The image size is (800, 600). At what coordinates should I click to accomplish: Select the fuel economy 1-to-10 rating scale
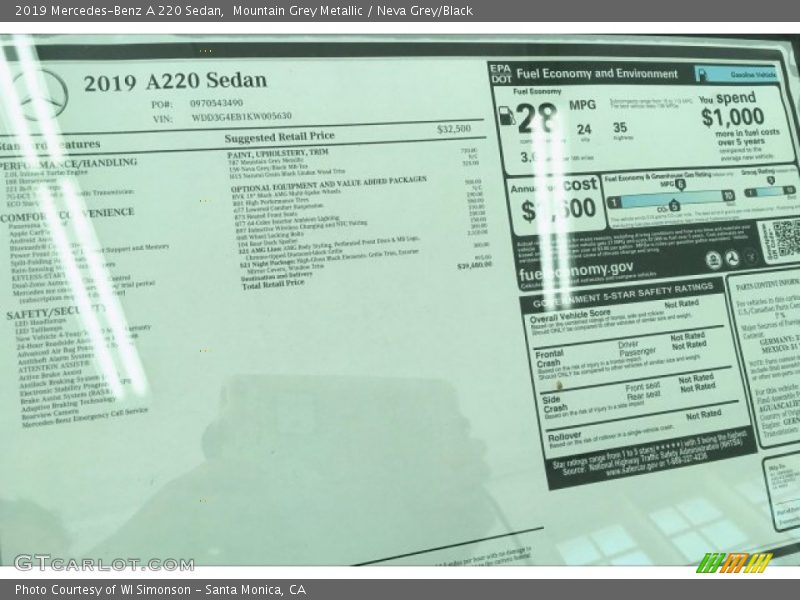pyautogui.click(x=671, y=199)
